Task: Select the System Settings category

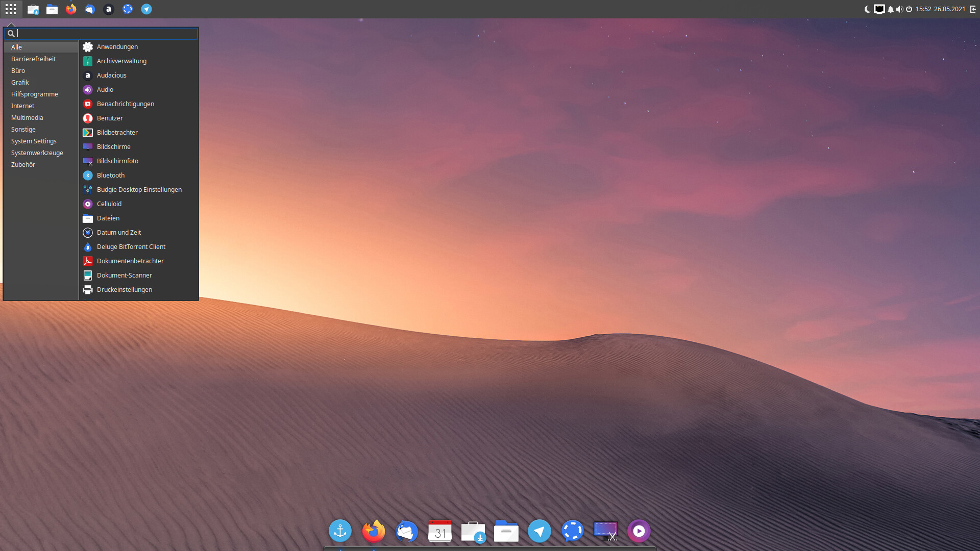Action: click(41, 141)
